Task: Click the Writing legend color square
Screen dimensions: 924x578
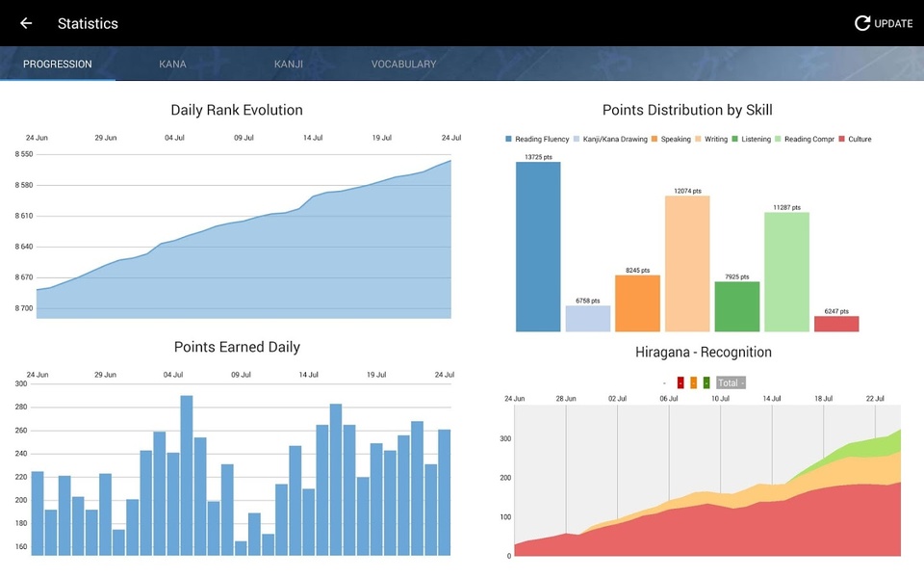Action: [699, 139]
